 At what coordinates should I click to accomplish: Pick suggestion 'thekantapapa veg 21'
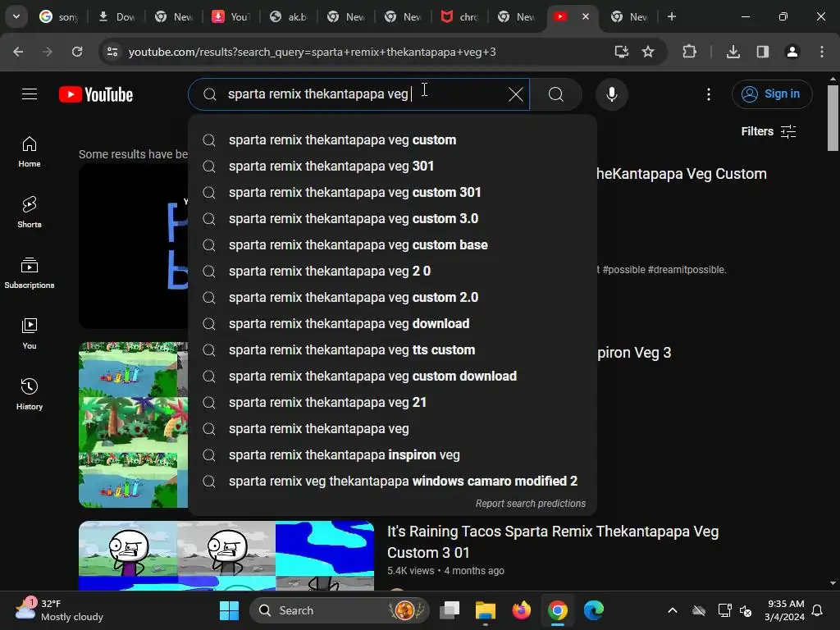point(392,402)
